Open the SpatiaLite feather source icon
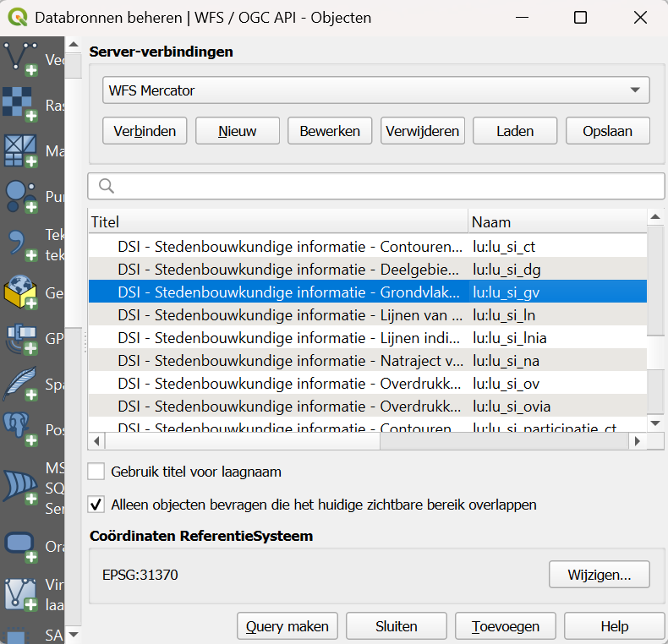The height and width of the screenshot is (644, 668). click(20, 385)
